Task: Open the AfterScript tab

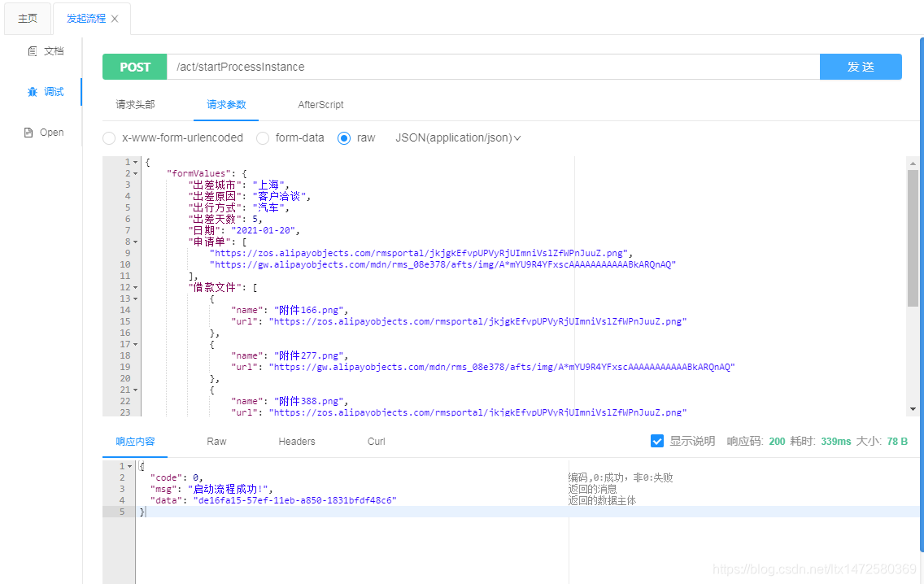Action: click(322, 105)
